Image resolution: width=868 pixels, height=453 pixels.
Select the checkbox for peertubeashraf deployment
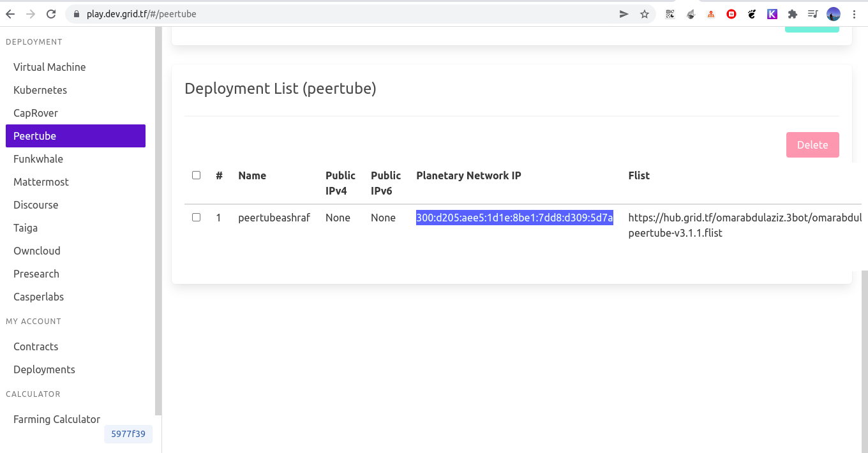coord(196,217)
